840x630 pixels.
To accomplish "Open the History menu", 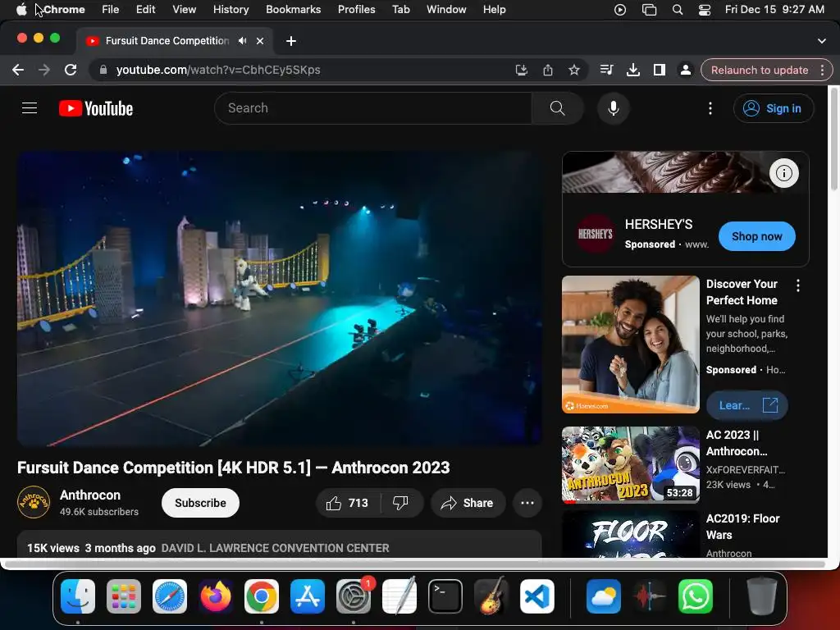I will click(231, 10).
